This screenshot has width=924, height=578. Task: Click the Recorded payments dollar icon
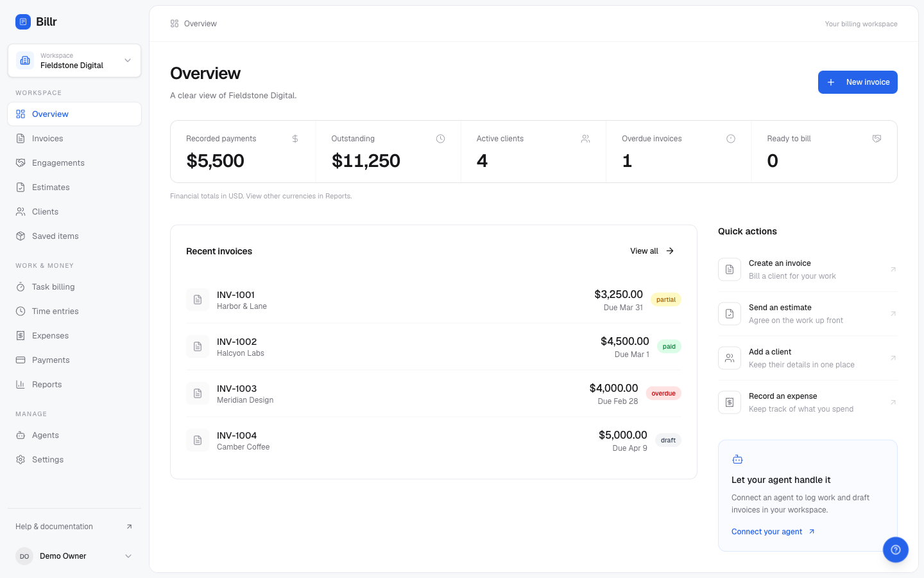pos(295,139)
